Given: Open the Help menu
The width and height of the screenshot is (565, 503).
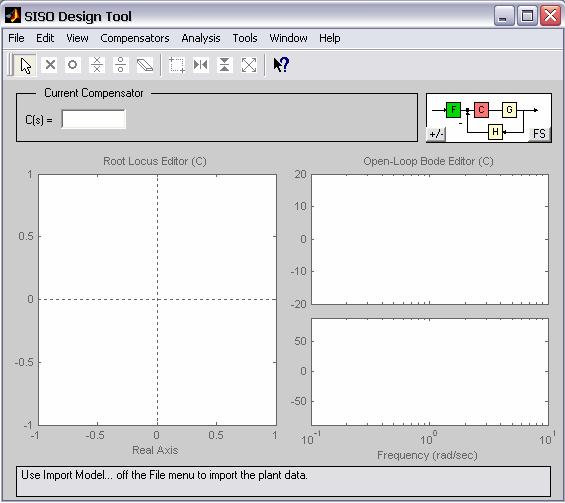Looking at the screenshot, I should point(329,38).
